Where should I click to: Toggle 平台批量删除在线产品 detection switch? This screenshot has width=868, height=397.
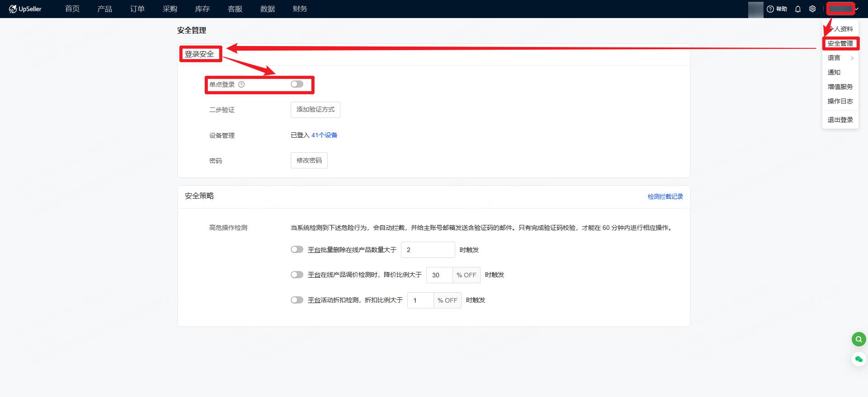pos(297,250)
